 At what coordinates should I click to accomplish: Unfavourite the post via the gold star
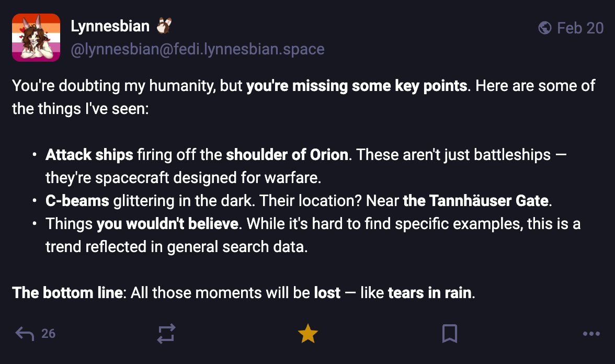308,334
